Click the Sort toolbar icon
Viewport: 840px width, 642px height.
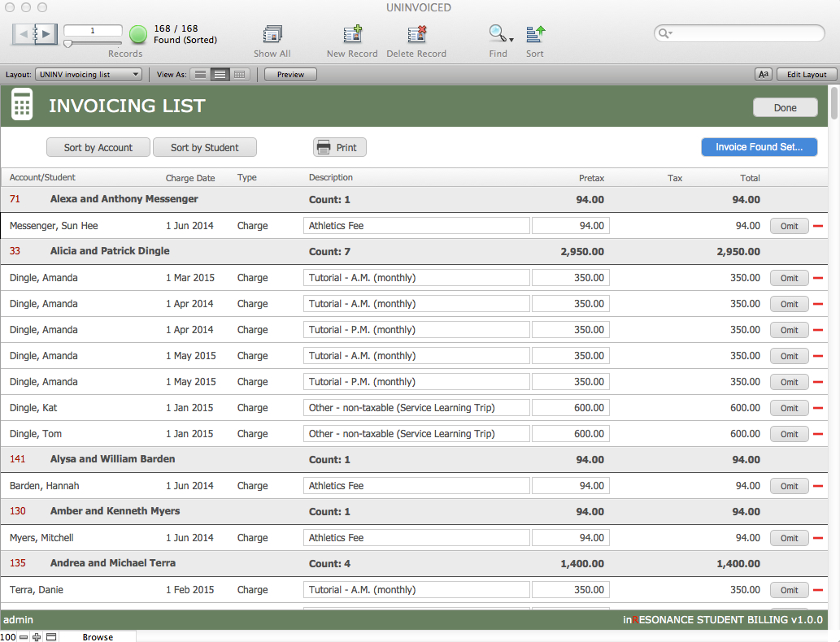[x=535, y=34]
